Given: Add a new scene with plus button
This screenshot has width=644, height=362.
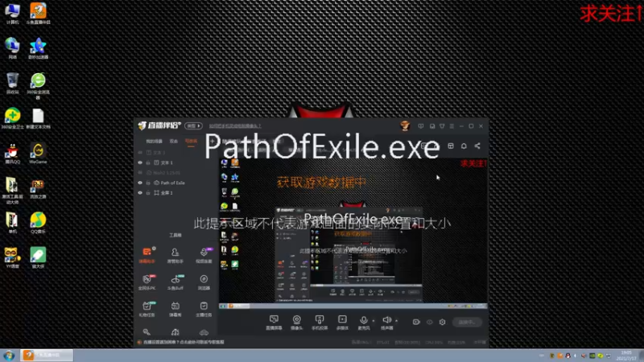Looking at the screenshot, I should [213, 142].
